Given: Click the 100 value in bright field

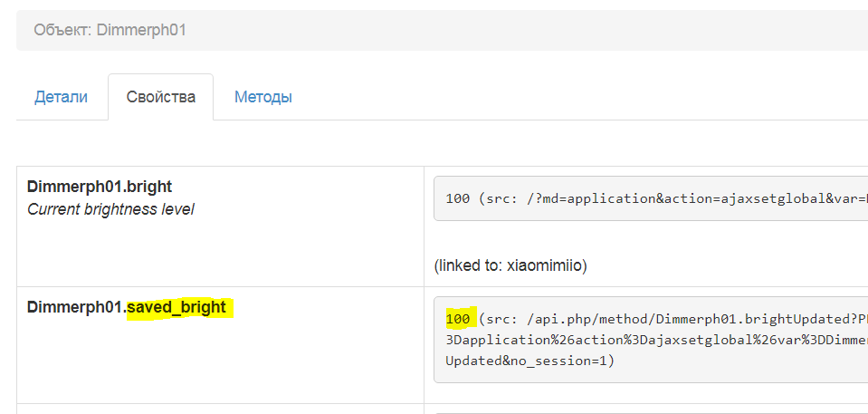Looking at the screenshot, I should point(457,198).
